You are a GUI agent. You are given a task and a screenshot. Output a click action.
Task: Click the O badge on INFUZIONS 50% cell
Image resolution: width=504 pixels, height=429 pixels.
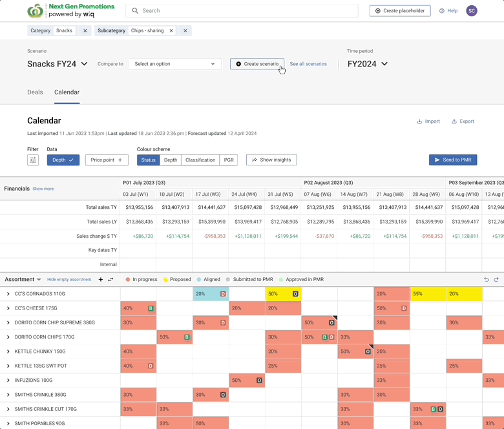(x=259, y=380)
